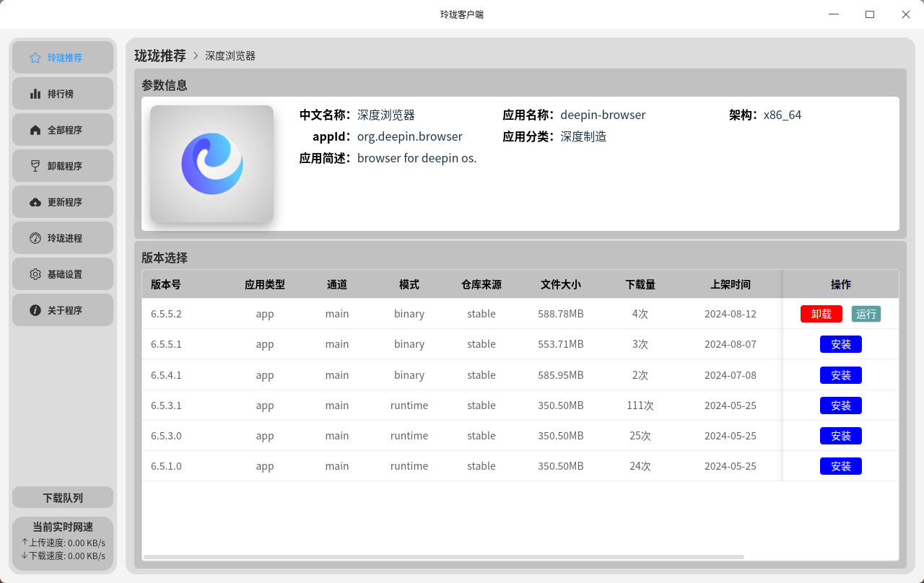Click the appId value org.deepin.browser
This screenshot has height=583, width=924.
(410, 136)
